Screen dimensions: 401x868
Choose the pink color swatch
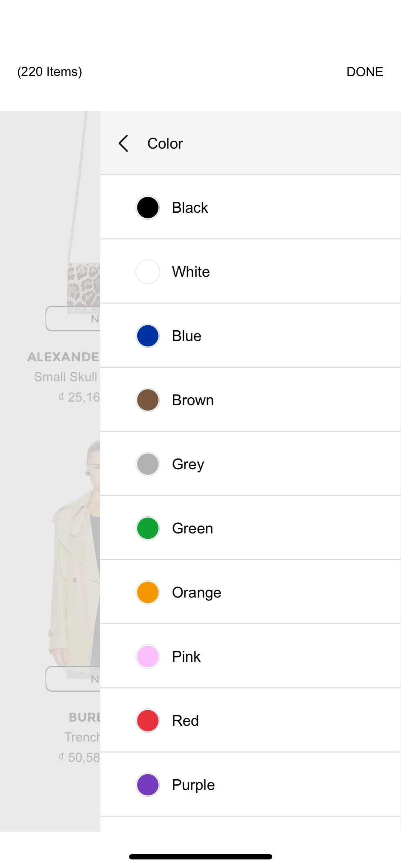[x=148, y=656]
